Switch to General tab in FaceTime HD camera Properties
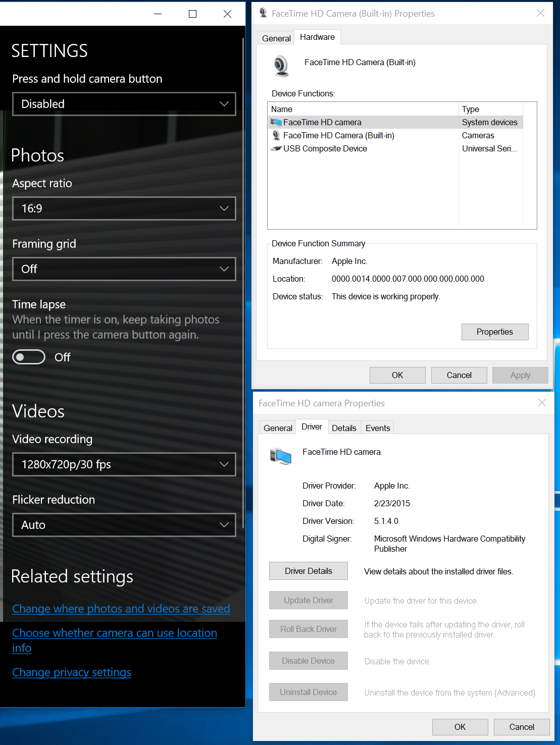The height and width of the screenshot is (745, 560). tap(278, 428)
